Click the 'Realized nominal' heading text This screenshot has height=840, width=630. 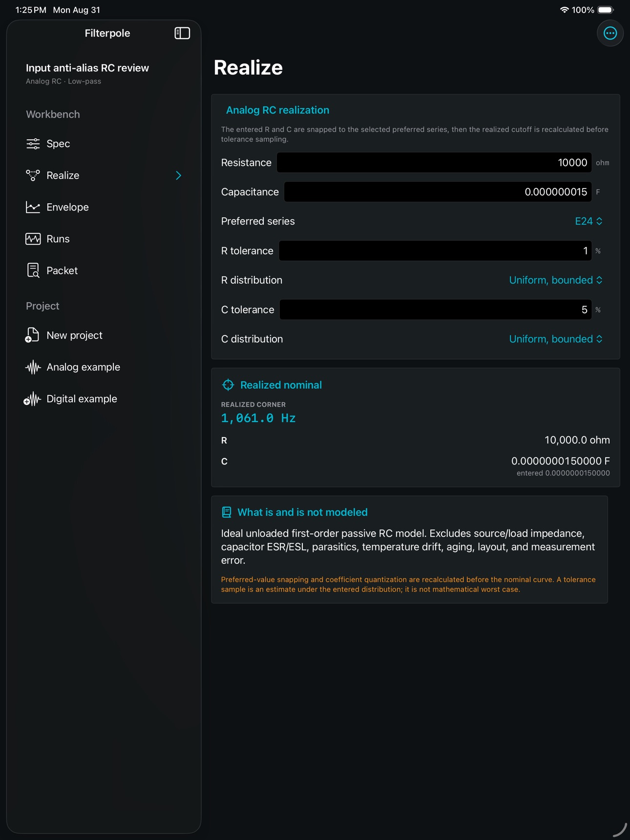click(x=281, y=385)
